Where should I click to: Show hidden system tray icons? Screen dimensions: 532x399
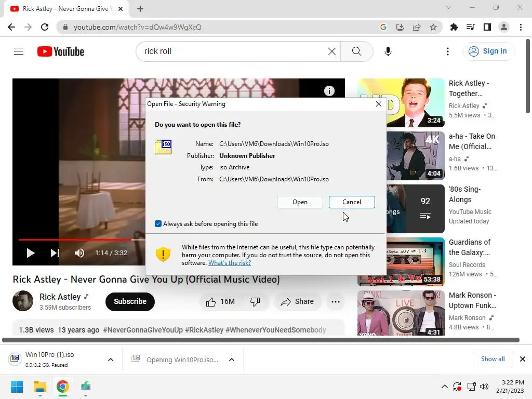point(445,387)
